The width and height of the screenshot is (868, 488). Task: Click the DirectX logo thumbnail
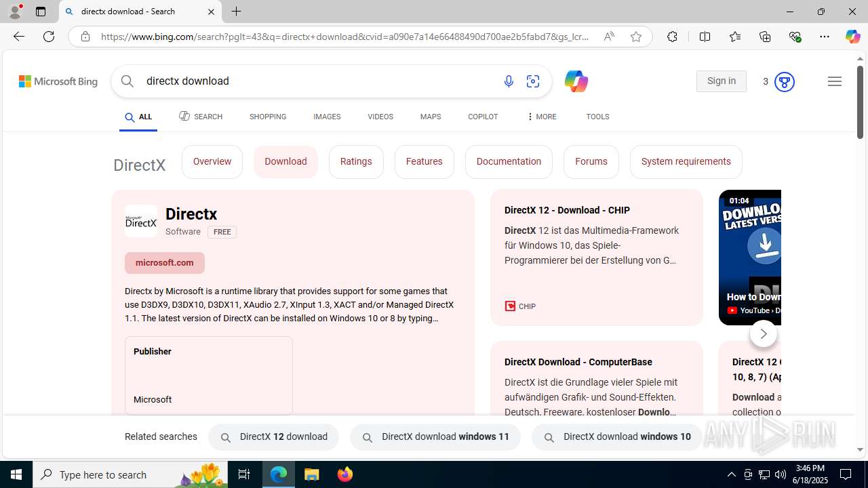tap(141, 222)
